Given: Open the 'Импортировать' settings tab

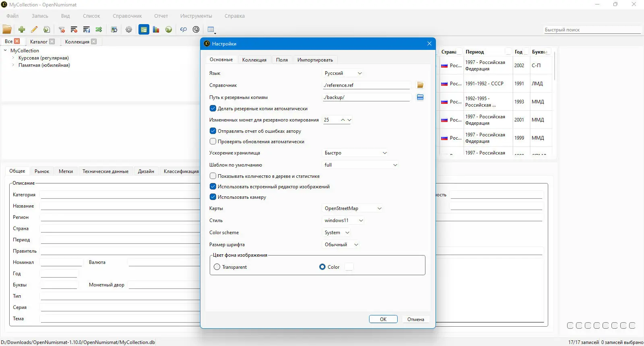Looking at the screenshot, I should (315, 60).
